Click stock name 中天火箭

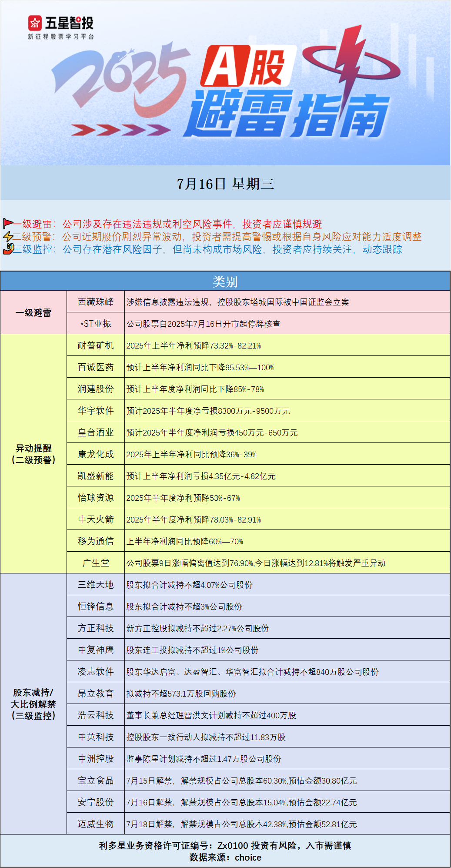96,519
